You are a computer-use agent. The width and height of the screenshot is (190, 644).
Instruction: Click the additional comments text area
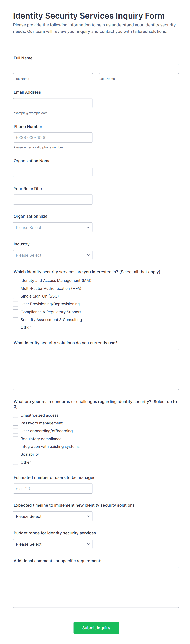pyautogui.click(x=96, y=587)
